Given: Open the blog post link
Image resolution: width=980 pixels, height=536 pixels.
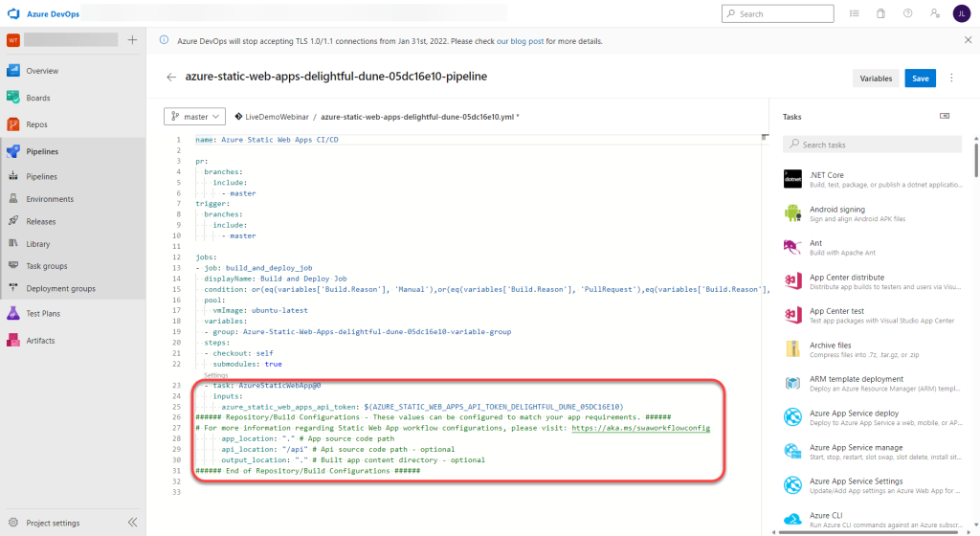Looking at the screenshot, I should 520,41.
